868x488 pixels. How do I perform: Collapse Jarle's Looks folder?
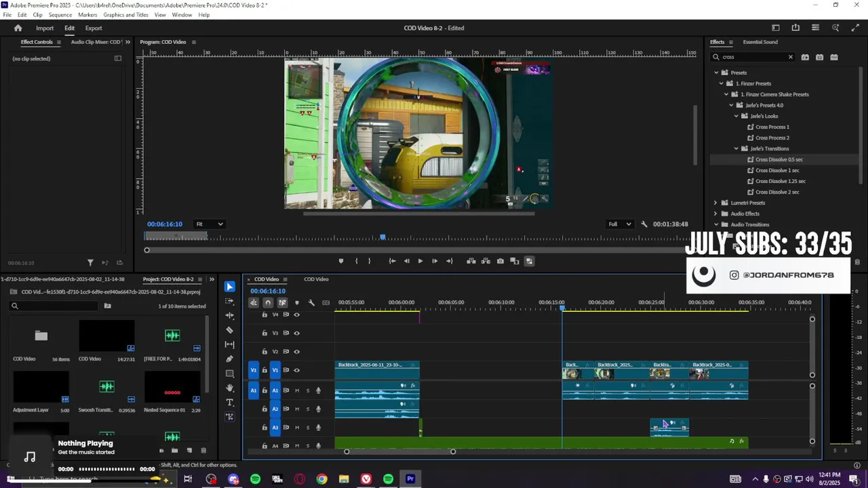(736, 116)
